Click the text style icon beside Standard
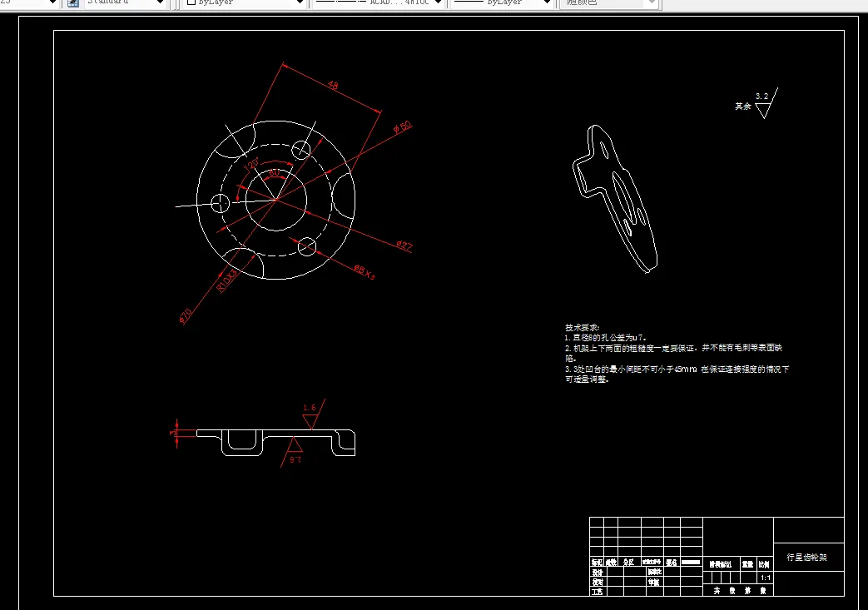868x610 pixels. point(73,2)
